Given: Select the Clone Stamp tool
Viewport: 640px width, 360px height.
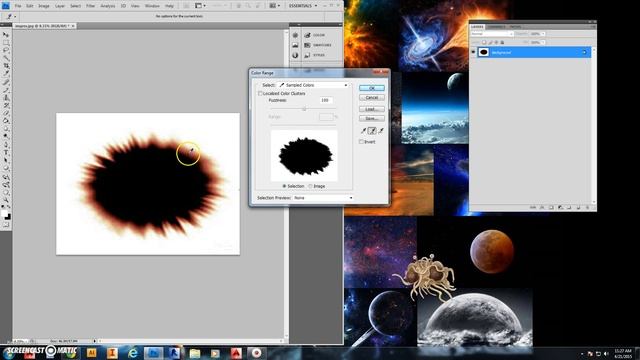Looking at the screenshot, I should pyautogui.click(x=6, y=98).
